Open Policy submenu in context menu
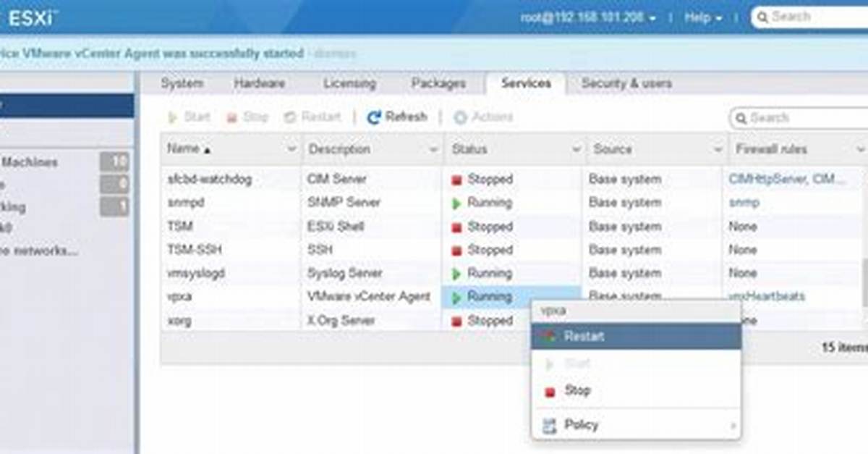The image size is (868, 454). [x=636, y=425]
